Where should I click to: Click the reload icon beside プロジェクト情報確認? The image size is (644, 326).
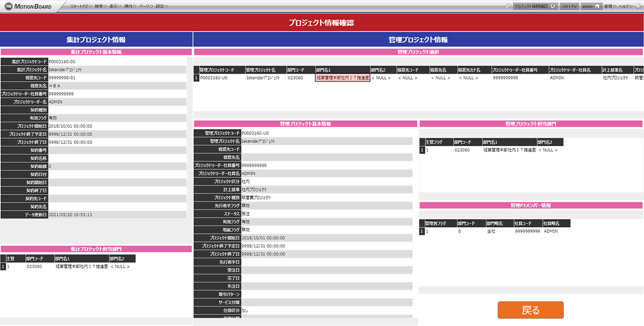click(x=553, y=6)
